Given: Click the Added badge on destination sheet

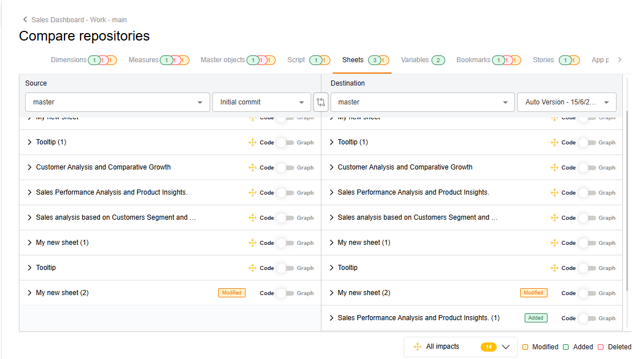Looking at the screenshot, I should click(x=536, y=318).
